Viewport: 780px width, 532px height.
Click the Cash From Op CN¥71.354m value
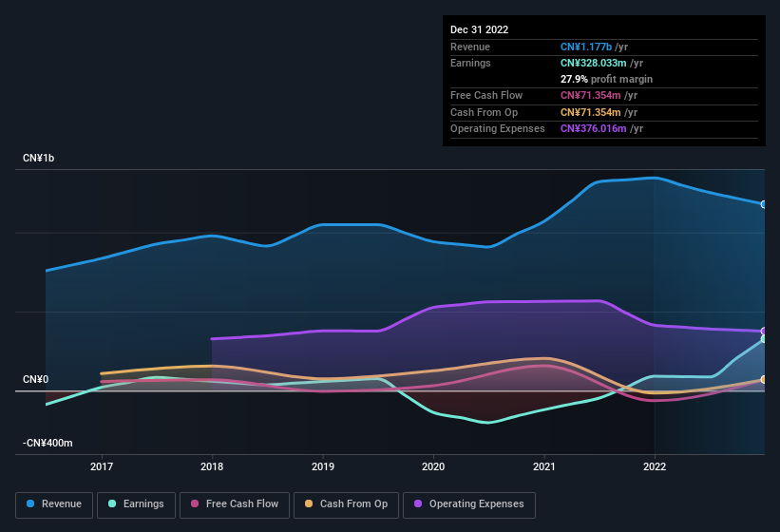(x=591, y=112)
